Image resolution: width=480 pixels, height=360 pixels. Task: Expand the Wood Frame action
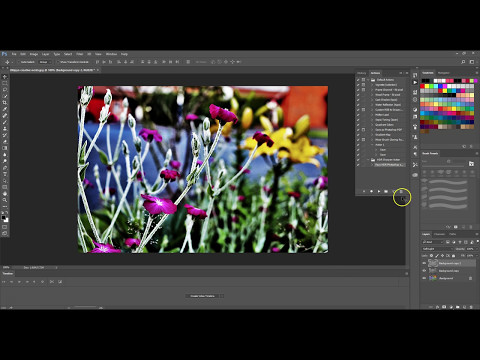(373, 95)
